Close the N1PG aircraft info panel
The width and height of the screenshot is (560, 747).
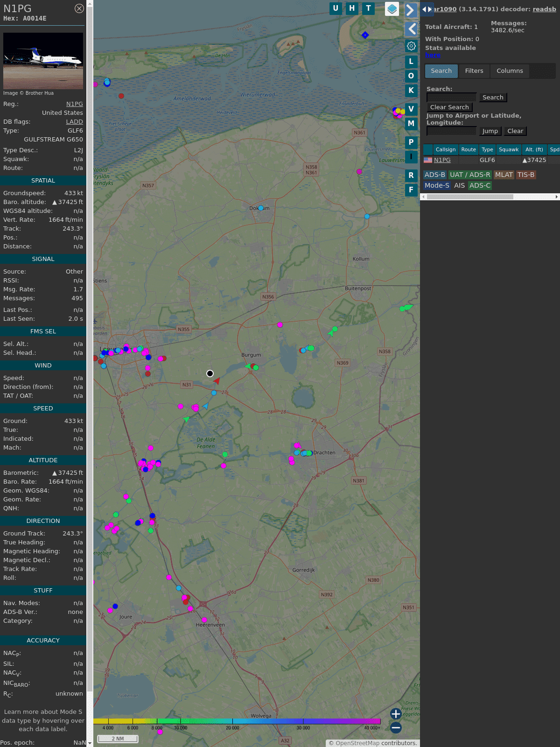pos(79,8)
